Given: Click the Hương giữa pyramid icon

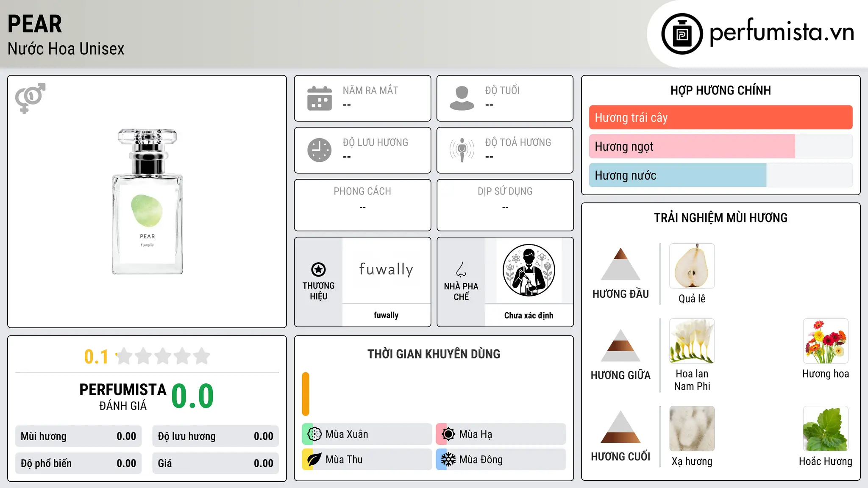Looking at the screenshot, I should 620,345.
